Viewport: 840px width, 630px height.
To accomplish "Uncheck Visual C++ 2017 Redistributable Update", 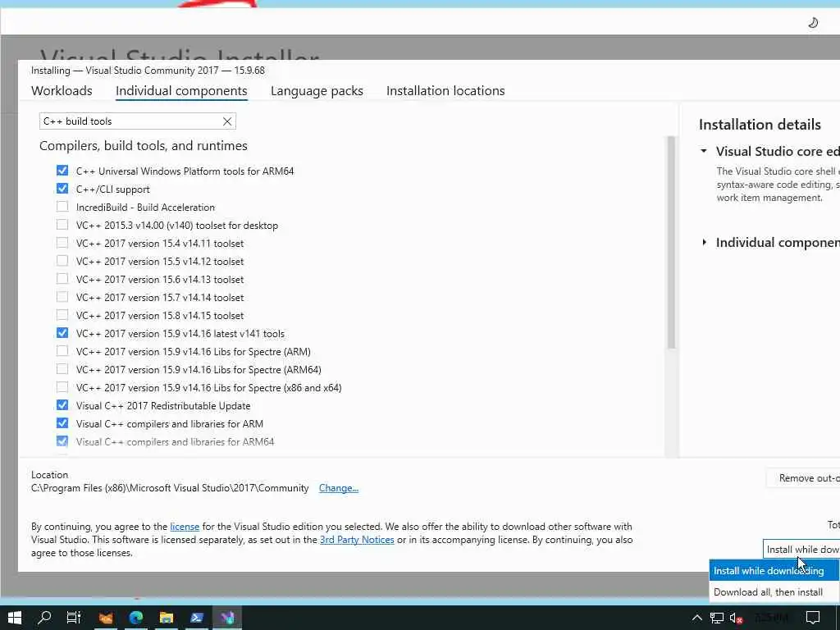I will 62,405.
